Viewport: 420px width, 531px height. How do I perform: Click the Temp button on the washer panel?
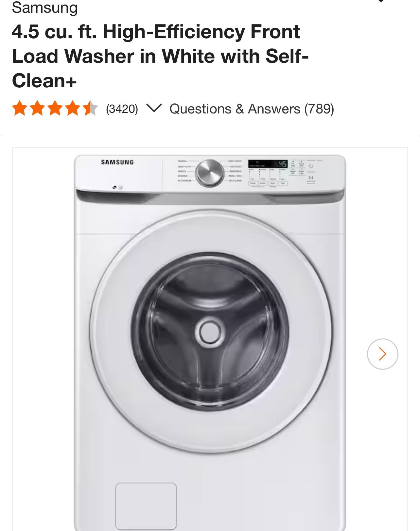(253, 183)
